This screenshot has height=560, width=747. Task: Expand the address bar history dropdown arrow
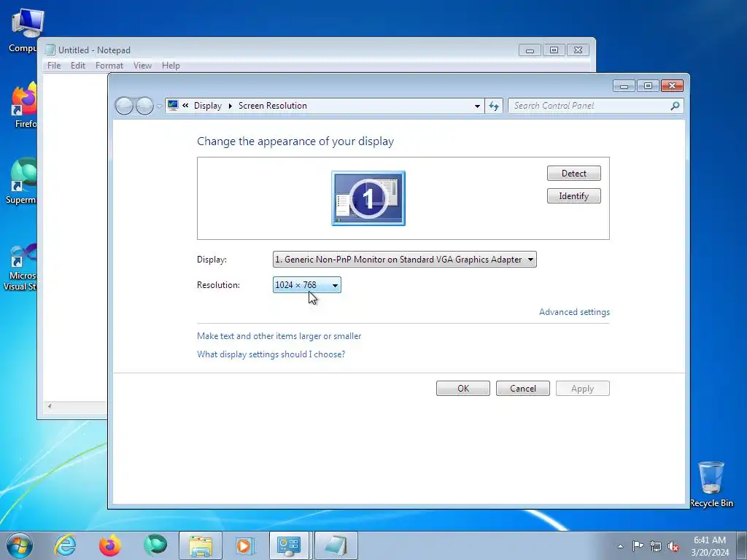(x=477, y=106)
